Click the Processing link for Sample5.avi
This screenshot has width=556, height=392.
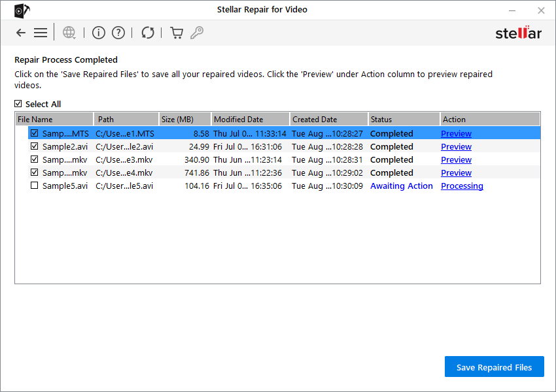pos(462,186)
